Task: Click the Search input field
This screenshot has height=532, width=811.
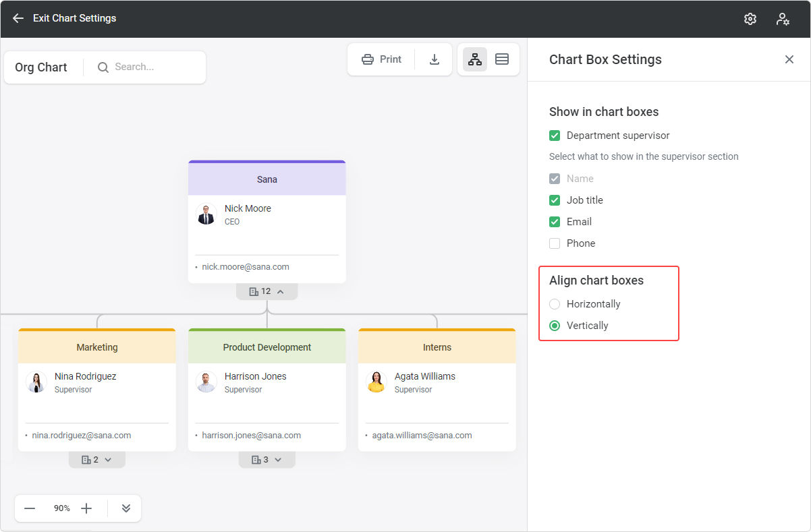Action: pyautogui.click(x=155, y=67)
